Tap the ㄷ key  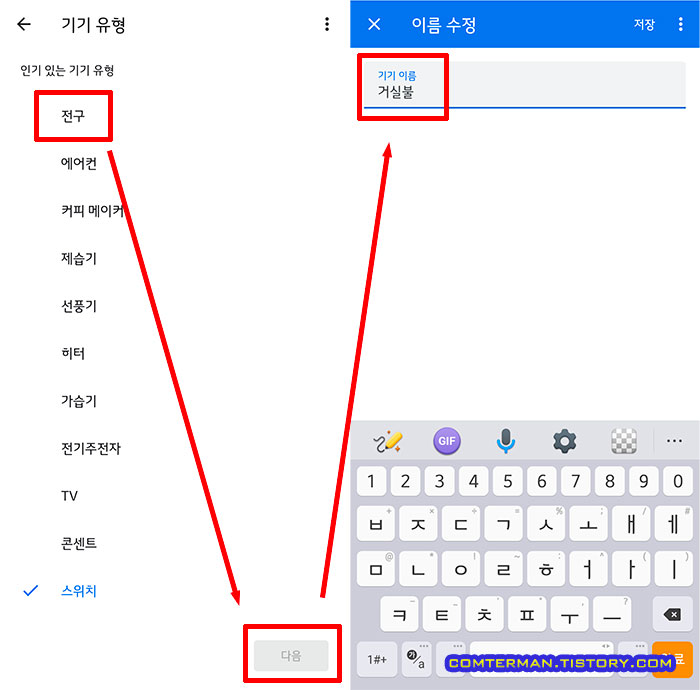pyautogui.click(x=461, y=524)
